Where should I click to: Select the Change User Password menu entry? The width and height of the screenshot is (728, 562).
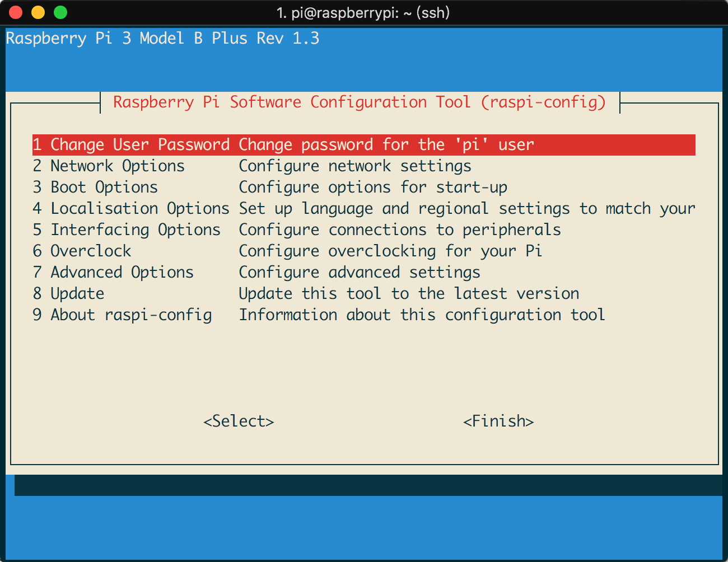coord(130,144)
